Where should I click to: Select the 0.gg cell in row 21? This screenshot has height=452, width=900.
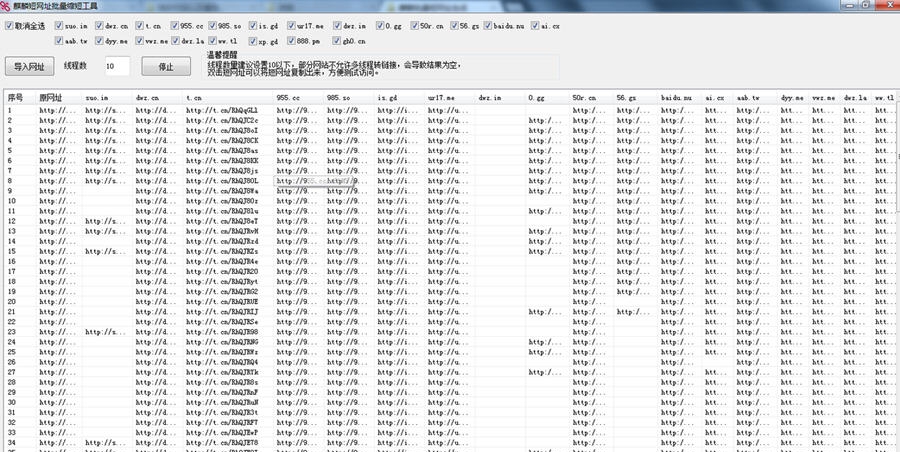click(545, 312)
